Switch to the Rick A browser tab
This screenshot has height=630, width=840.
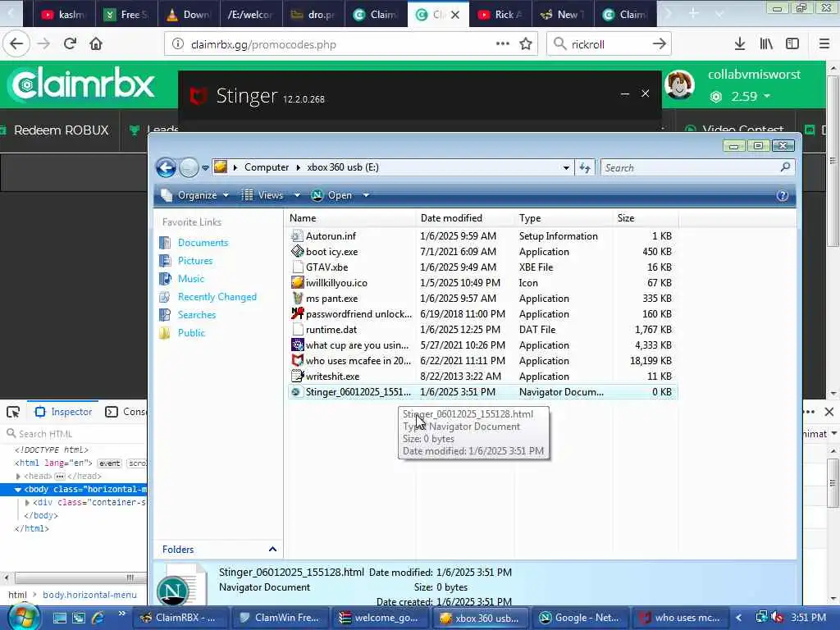pos(500,15)
